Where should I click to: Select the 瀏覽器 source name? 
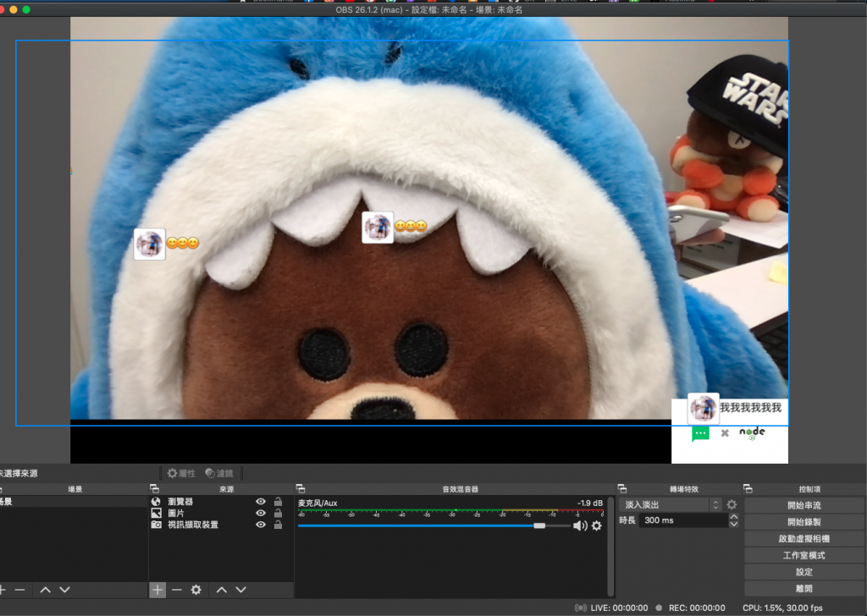[x=180, y=502]
